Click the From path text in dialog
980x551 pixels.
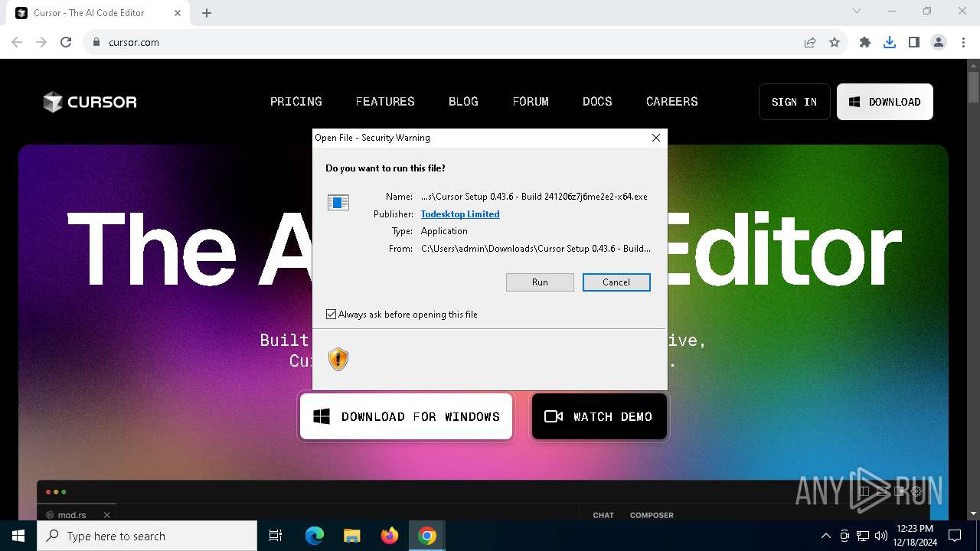click(x=536, y=249)
